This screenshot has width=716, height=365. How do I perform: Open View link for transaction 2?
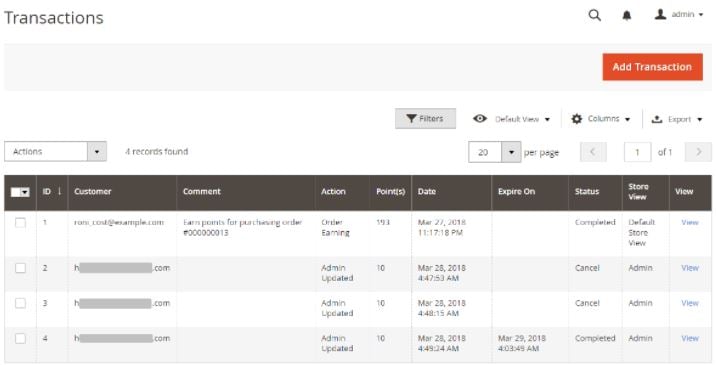point(690,268)
